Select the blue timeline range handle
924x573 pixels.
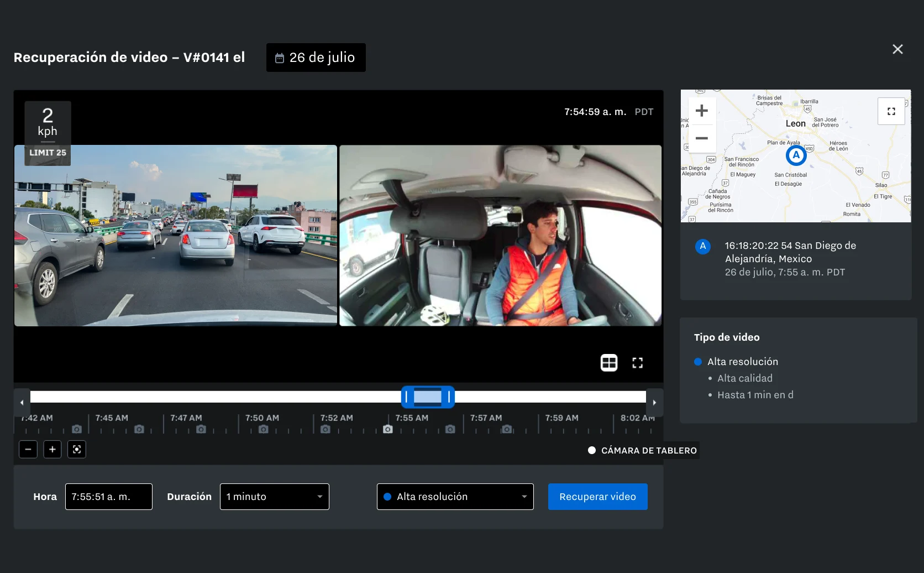[x=428, y=397]
